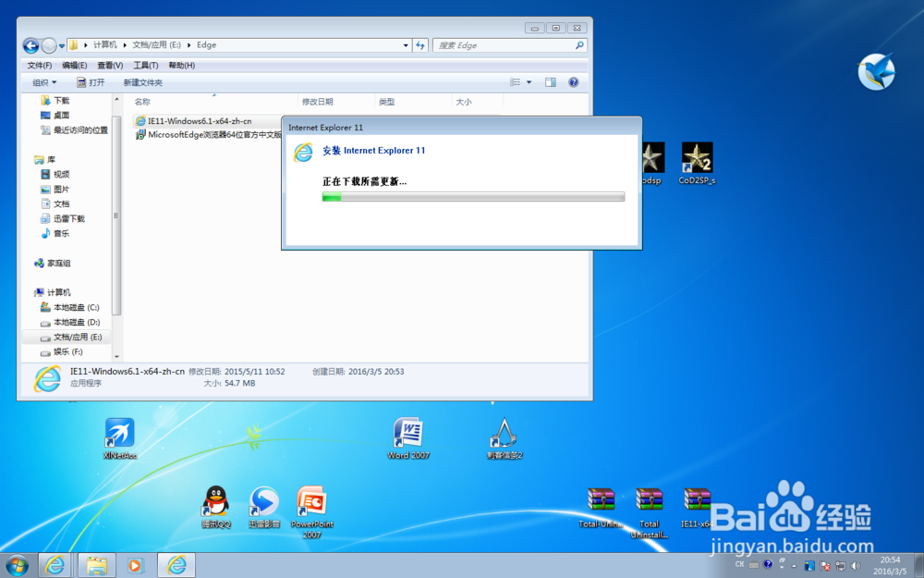
Task: Select 下载 in navigation pane
Action: click(55, 100)
